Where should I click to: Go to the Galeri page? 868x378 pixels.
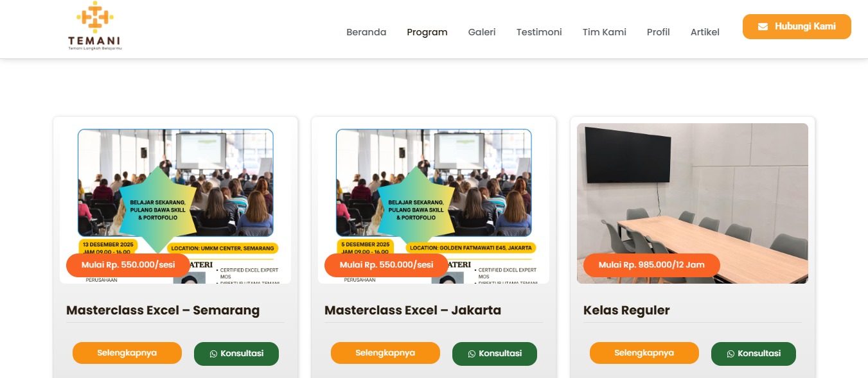(x=482, y=32)
